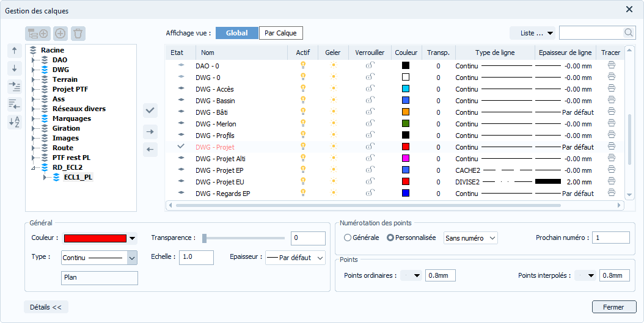Click the left arrow transfer icon
Viewport: 644px width, 323px height.
[x=150, y=150]
